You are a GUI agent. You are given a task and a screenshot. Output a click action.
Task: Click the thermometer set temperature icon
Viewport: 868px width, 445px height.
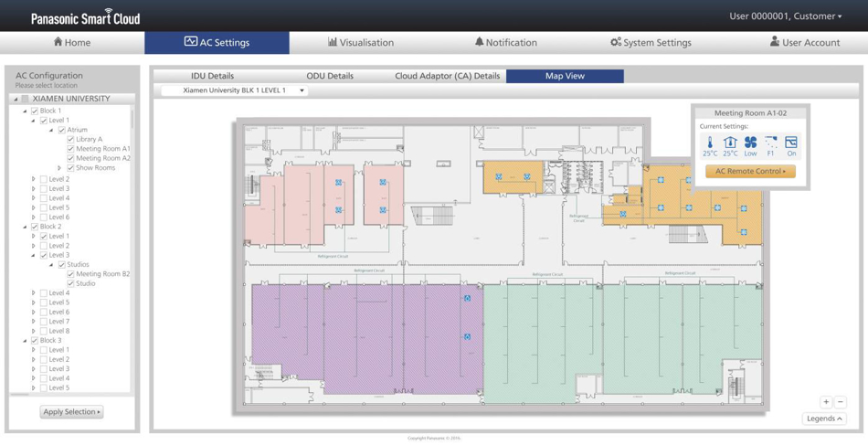tap(710, 143)
